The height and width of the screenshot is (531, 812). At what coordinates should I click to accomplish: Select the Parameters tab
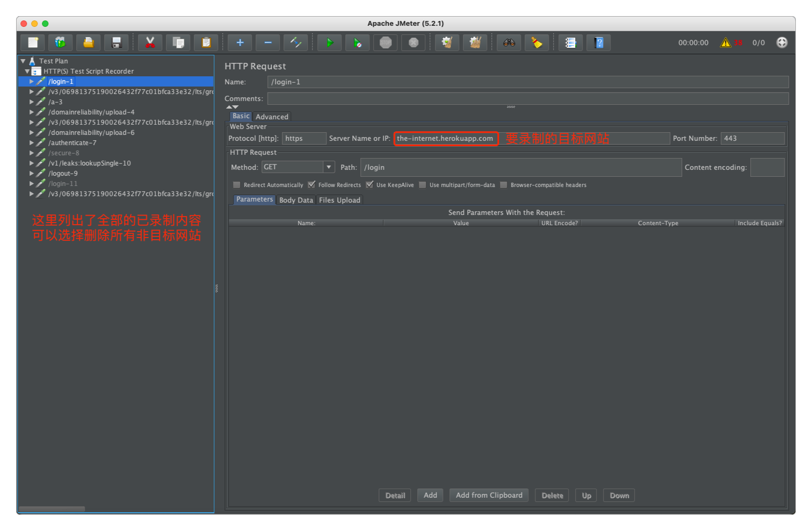pyautogui.click(x=255, y=199)
